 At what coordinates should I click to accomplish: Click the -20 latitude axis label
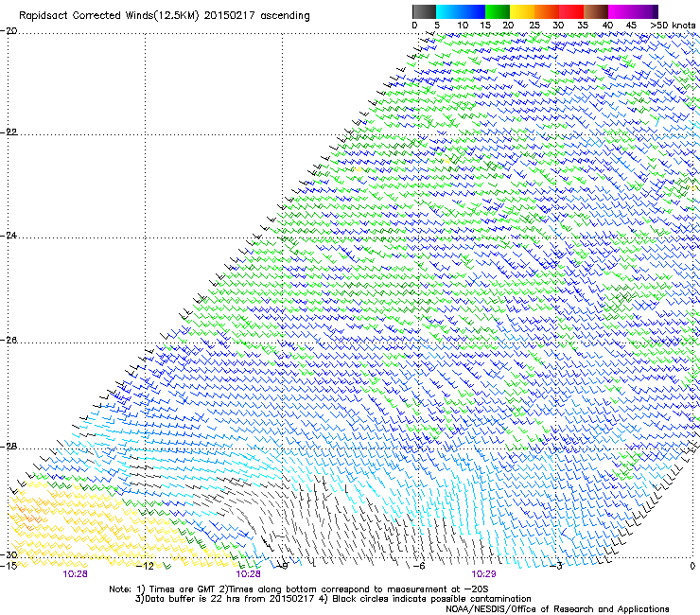(9, 31)
